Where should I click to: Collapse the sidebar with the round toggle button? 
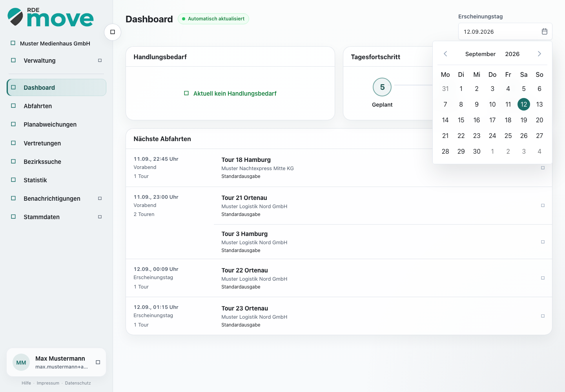pyautogui.click(x=113, y=32)
